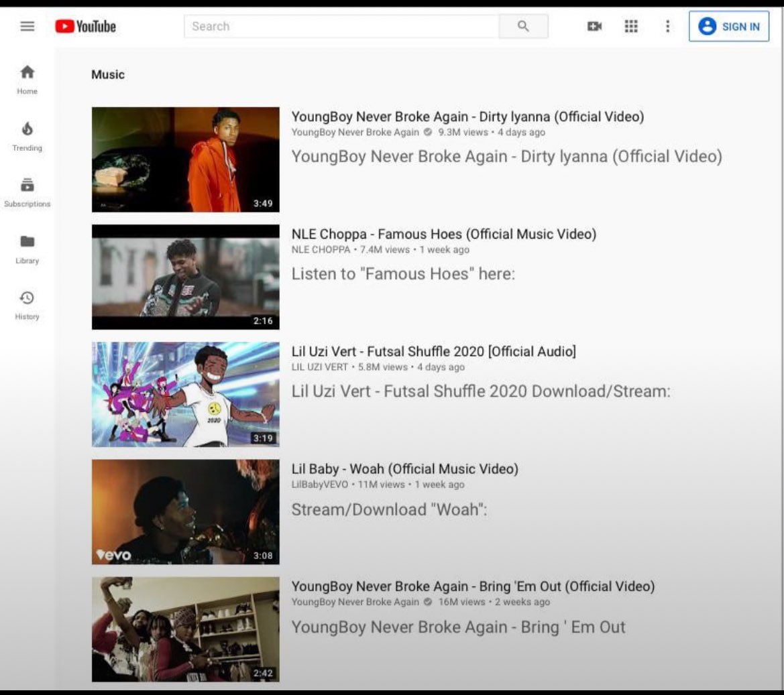This screenshot has height=695, width=784.
Task: Open Trending from the sidebar
Action: click(x=27, y=137)
